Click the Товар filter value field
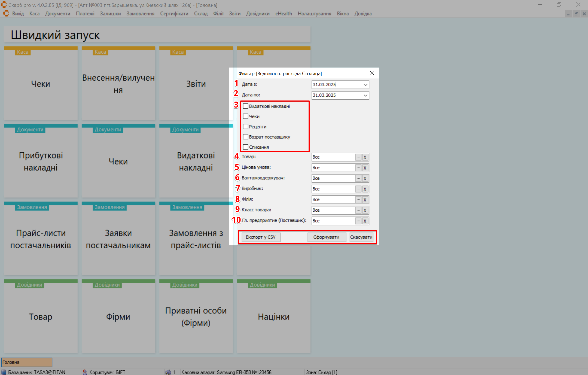The image size is (588, 375). click(x=333, y=157)
